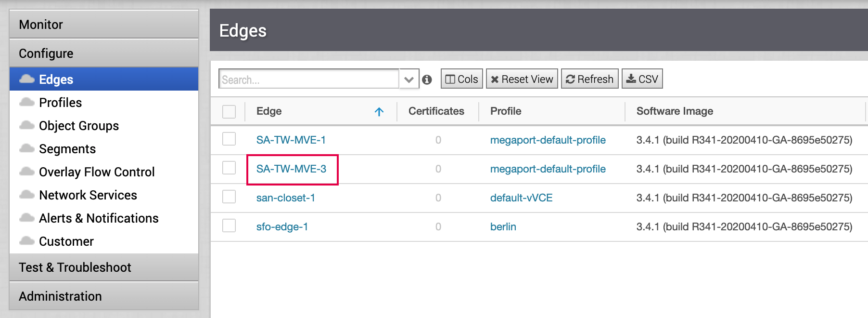Click the Edge column sort arrow

(x=379, y=112)
